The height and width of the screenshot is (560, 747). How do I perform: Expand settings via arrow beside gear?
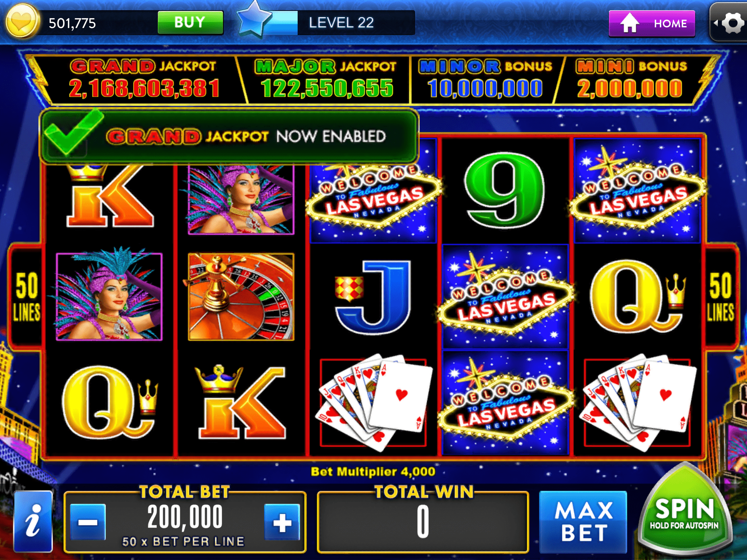pos(716,23)
